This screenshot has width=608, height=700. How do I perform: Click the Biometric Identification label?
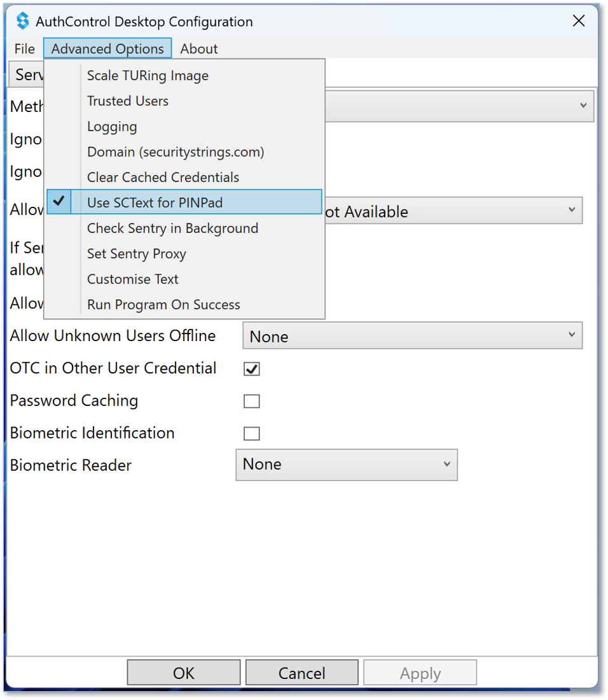tap(92, 433)
